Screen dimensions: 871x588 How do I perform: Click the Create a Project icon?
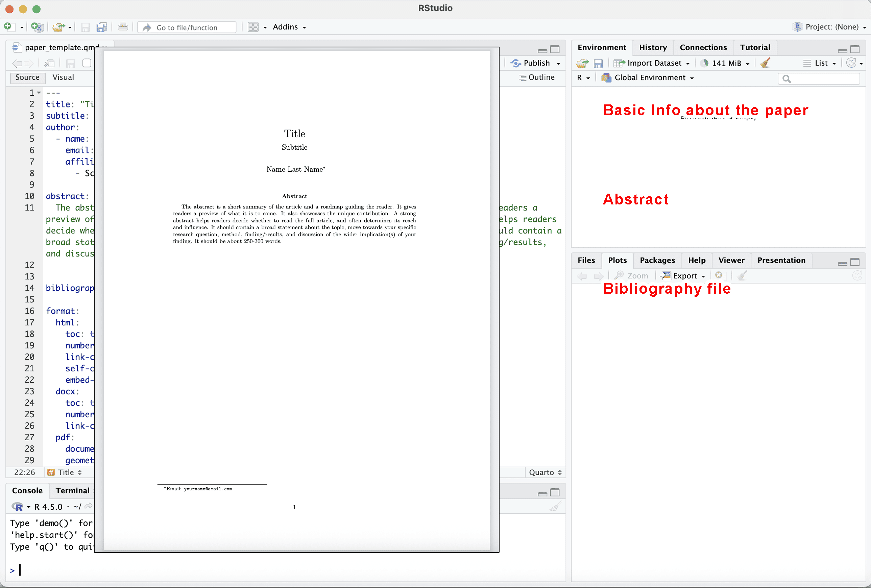click(x=37, y=27)
